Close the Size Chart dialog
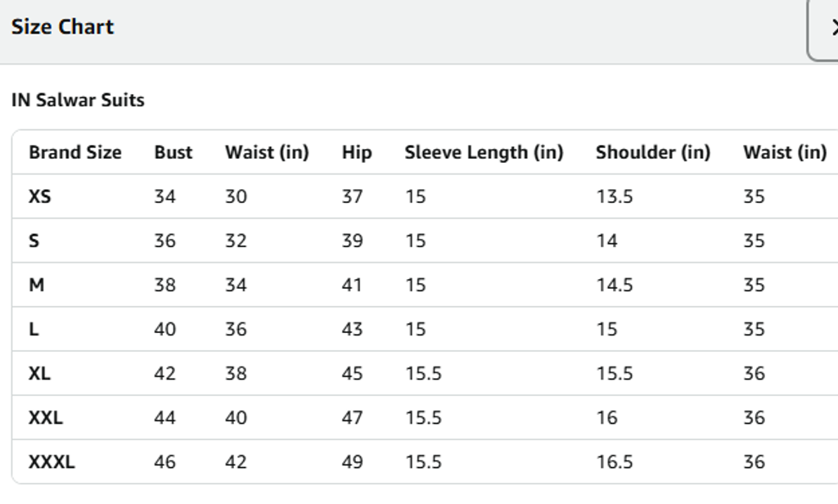The height and width of the screenshot is (504, 838). click(x=828, y=28)
